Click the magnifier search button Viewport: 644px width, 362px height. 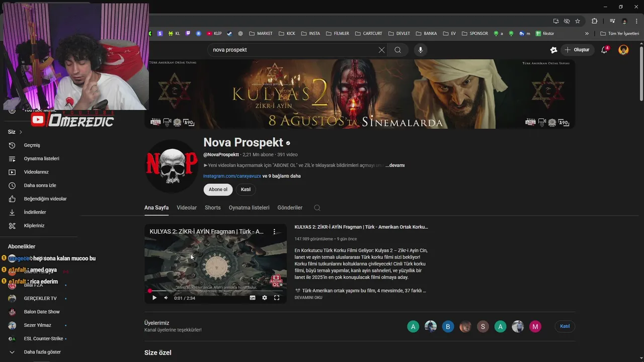pos(398,50)
